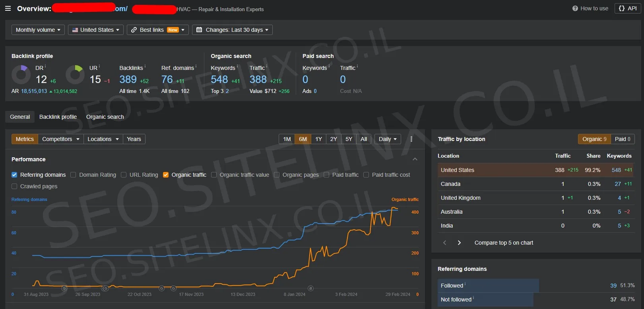Viewport: 644px width, 309px height.
Task: Open the Monthly volume dropdown
Action: coord(38,30)
